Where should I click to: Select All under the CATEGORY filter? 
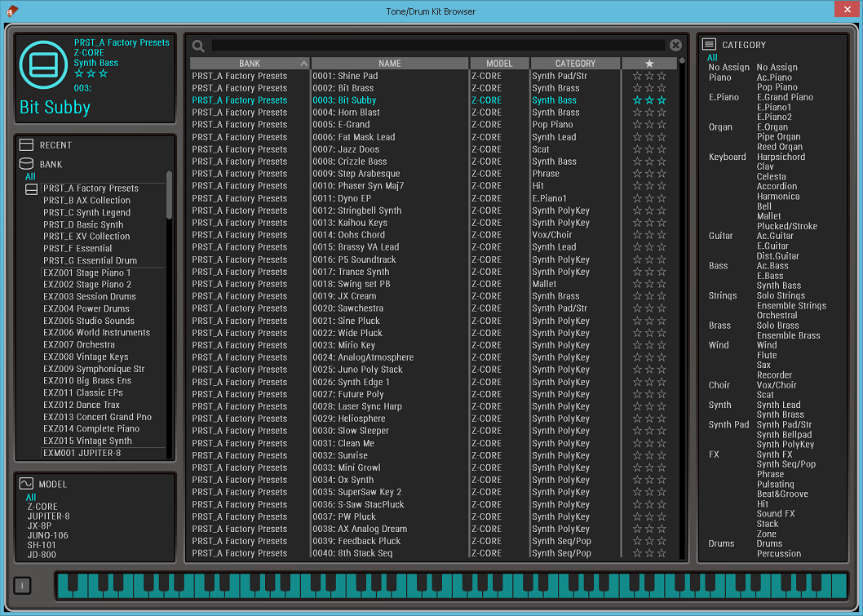[712, 57]
